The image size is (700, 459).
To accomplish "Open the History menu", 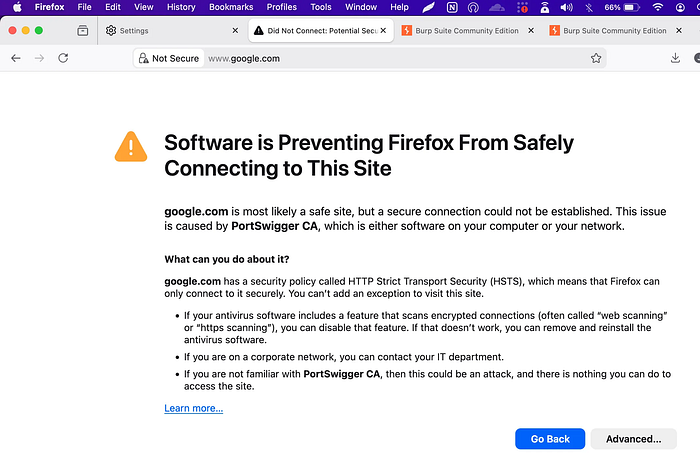I will click(181, 7).
